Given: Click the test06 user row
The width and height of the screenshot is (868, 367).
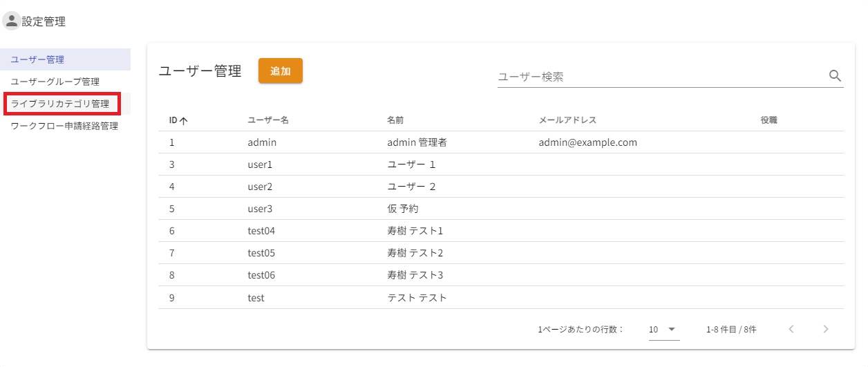Looking at the screenshot, I should [261, 275].
